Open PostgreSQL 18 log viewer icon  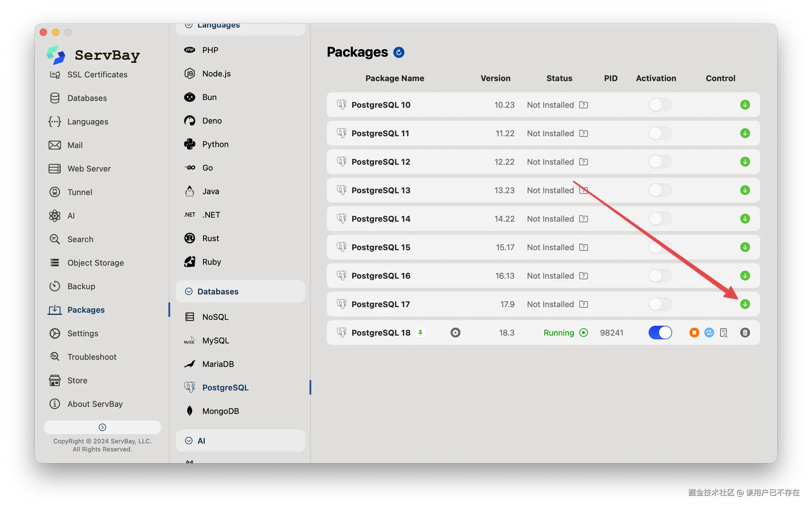tap(723, 333)
